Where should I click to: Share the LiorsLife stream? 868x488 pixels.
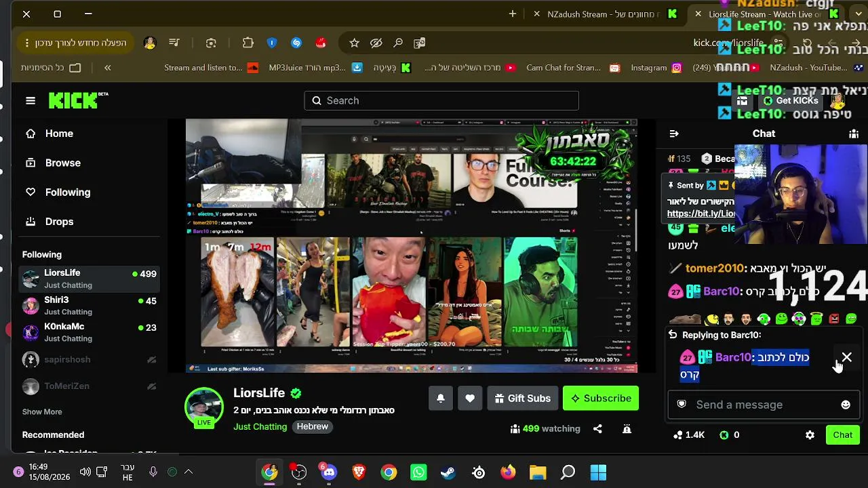[x=597, y=428]
